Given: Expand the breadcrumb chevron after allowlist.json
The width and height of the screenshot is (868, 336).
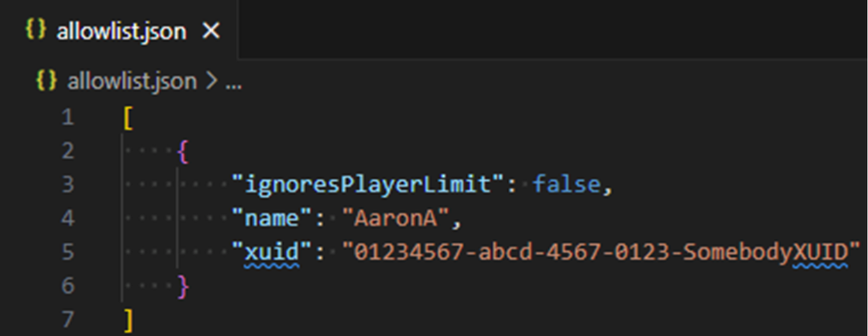Looking at the screenshot, I should click(x=212, y=82).
